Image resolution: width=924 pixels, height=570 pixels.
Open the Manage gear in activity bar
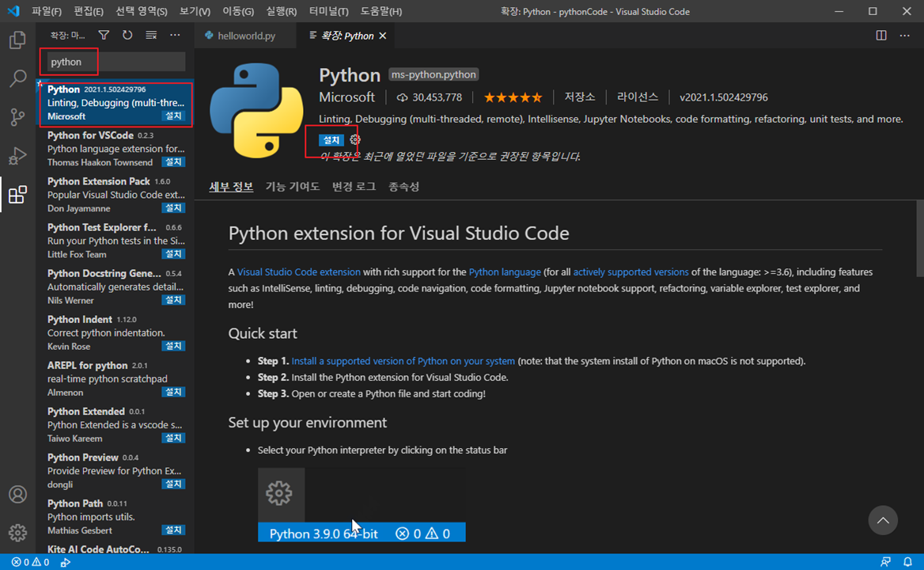coord(17,532)
